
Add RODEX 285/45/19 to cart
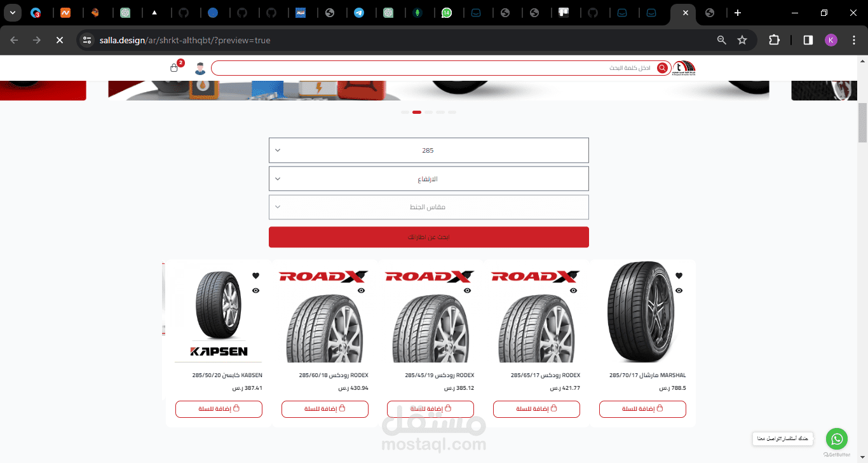[x=431, y=409]
